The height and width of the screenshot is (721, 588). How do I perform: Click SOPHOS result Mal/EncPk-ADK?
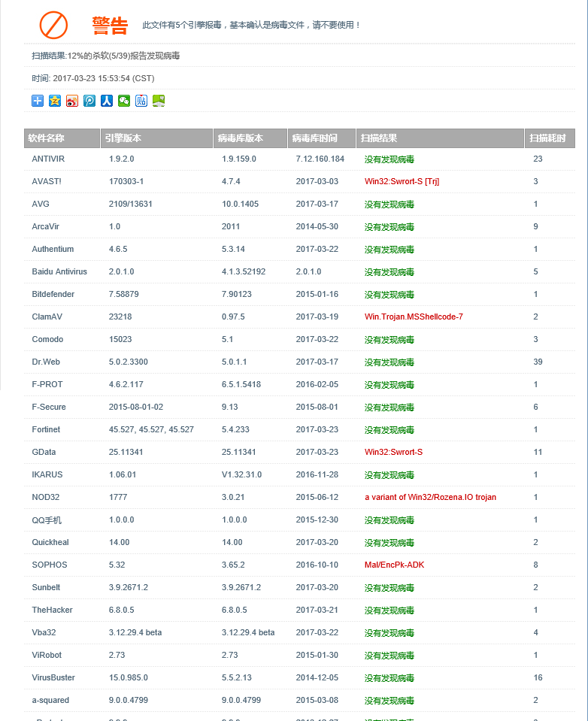[x=395, y=564]
